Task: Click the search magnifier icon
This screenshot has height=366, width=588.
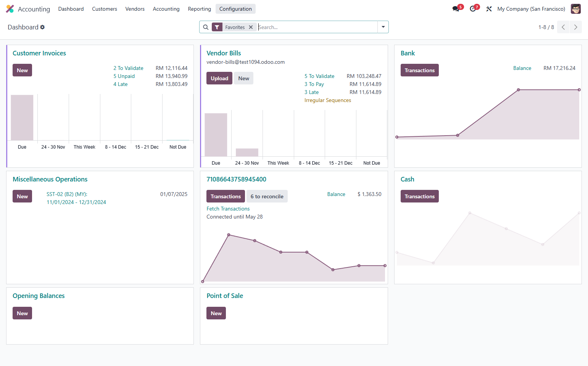Action: [x=206, y=27]
